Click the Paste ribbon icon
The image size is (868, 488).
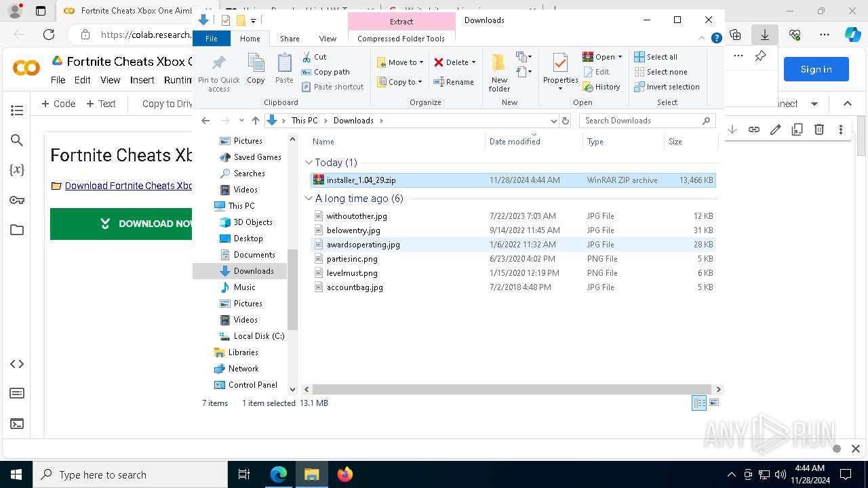point(284,69)
